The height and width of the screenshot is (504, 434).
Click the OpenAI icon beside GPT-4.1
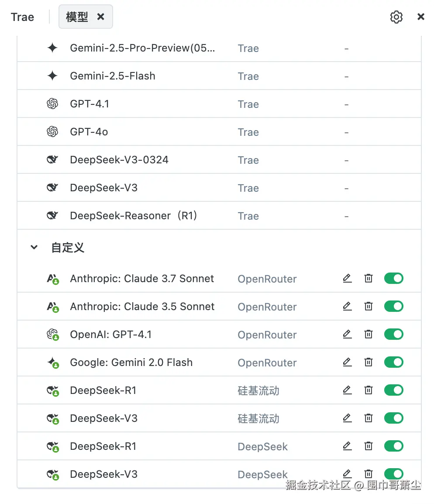(52, 104)
